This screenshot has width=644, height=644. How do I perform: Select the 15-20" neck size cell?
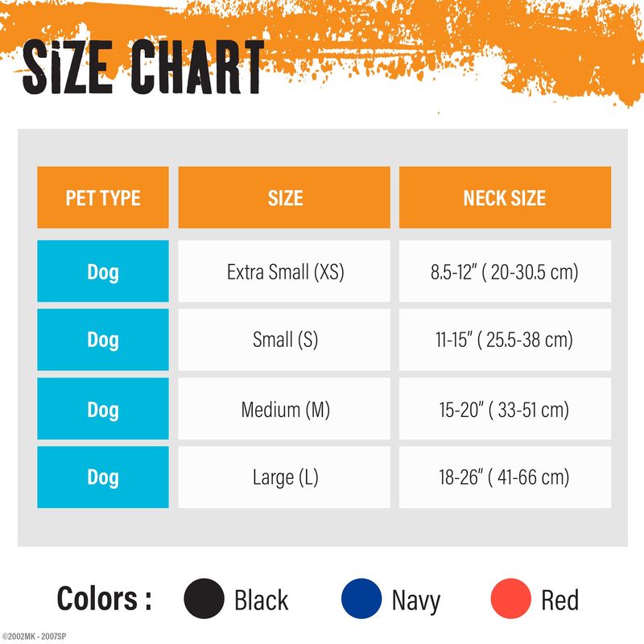[505, 409]
